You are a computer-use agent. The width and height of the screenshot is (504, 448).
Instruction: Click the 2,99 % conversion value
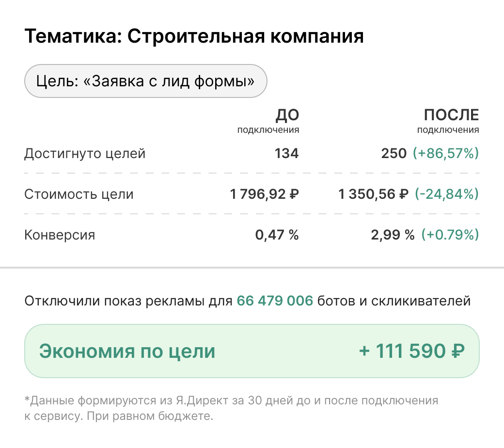[x=393, y=235]
